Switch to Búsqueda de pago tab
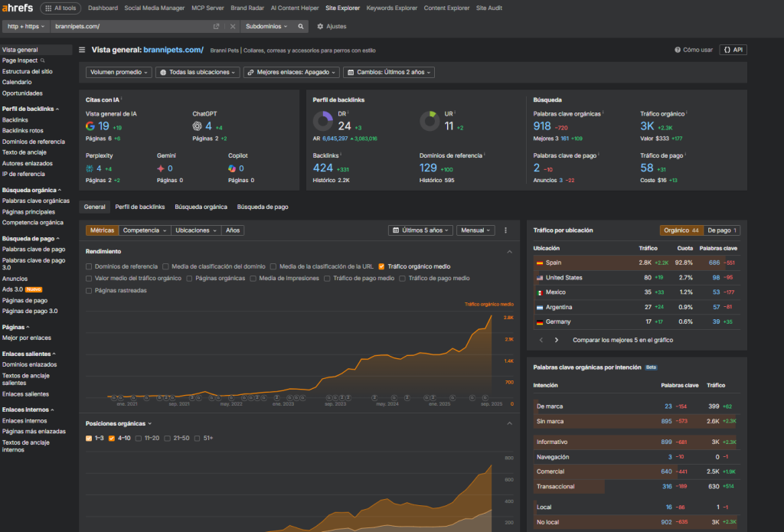The image size is (784, 532). click(263, 207)
